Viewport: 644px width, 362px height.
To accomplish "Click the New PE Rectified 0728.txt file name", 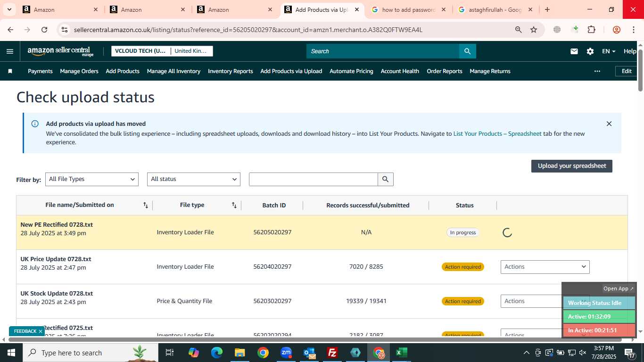I will [x=57, y=225].
